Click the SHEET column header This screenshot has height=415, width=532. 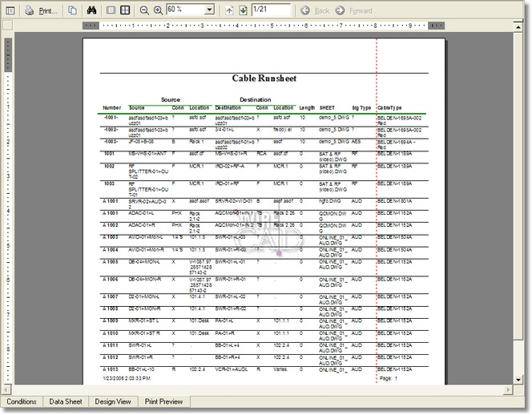coord(327,108)
